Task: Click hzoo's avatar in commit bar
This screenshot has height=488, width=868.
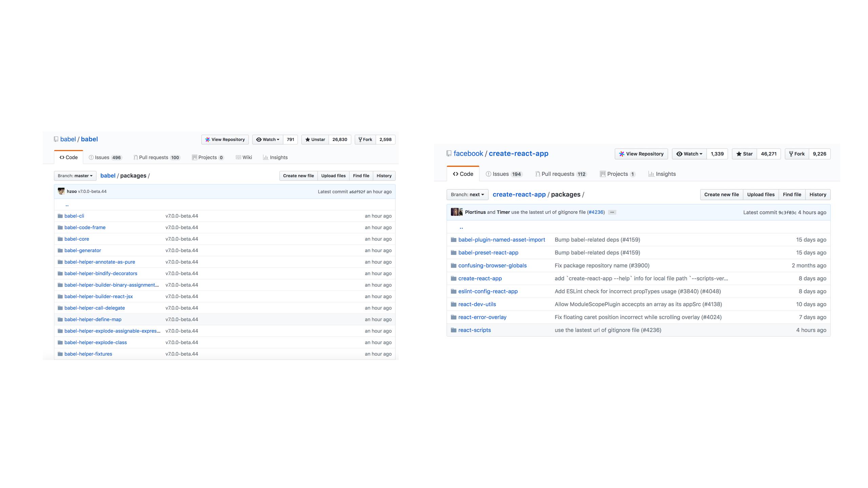Action: click(x=61, y=191)
